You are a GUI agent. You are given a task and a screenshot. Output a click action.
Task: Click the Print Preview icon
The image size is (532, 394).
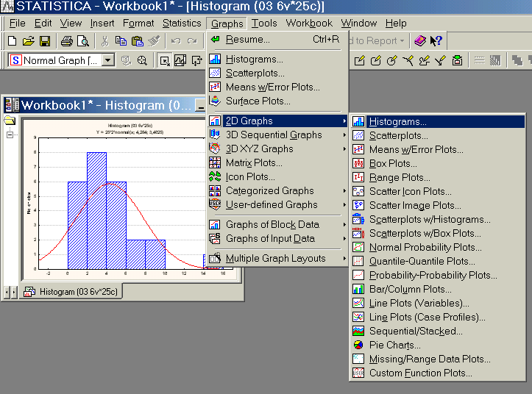(x=83, y=41)
